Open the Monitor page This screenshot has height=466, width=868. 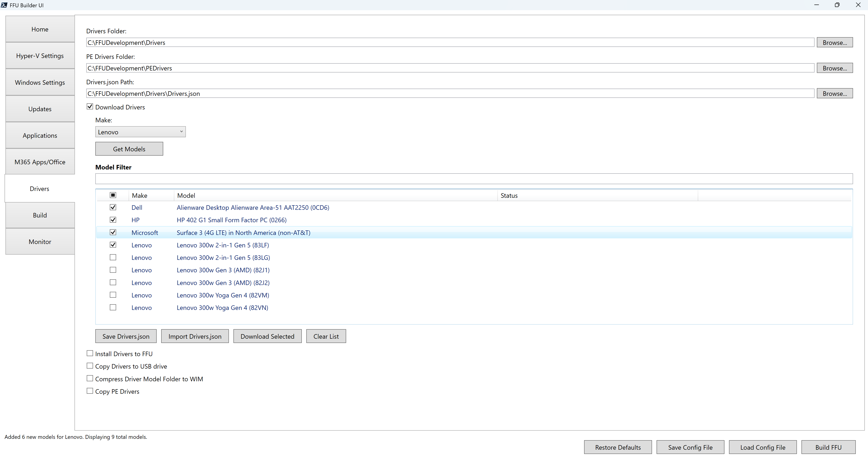coord(40,241)
